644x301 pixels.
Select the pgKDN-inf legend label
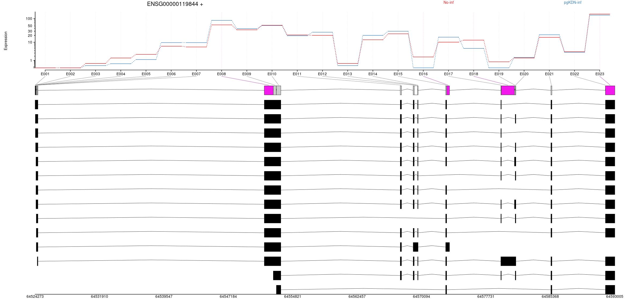(x=573, y=2)
